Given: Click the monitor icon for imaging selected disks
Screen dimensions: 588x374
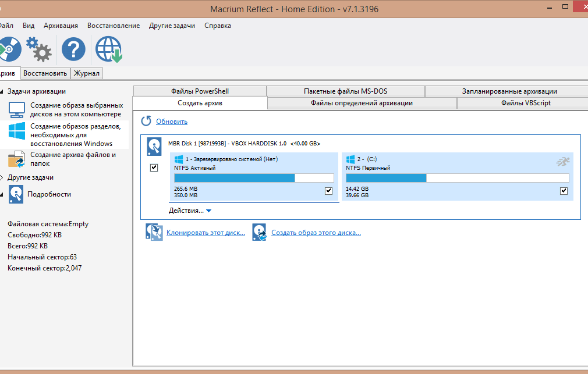Looking at the screenshot, I should pyautogui.click(x=17, y=110).
